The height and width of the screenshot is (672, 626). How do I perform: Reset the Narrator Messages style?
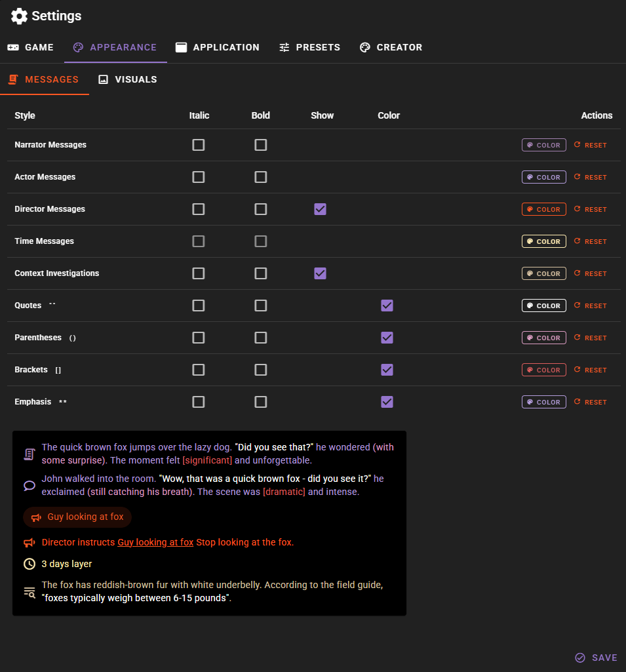[x=590, y=145]
